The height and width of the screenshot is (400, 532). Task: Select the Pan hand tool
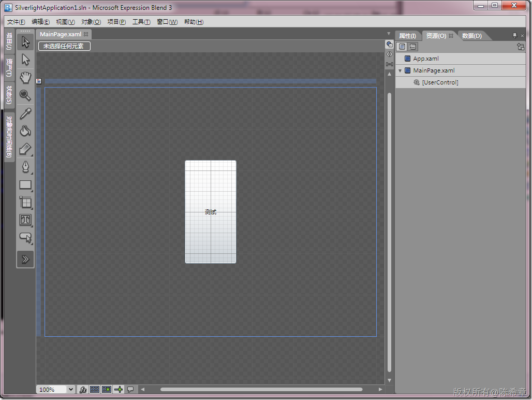[x=25, y=77]
